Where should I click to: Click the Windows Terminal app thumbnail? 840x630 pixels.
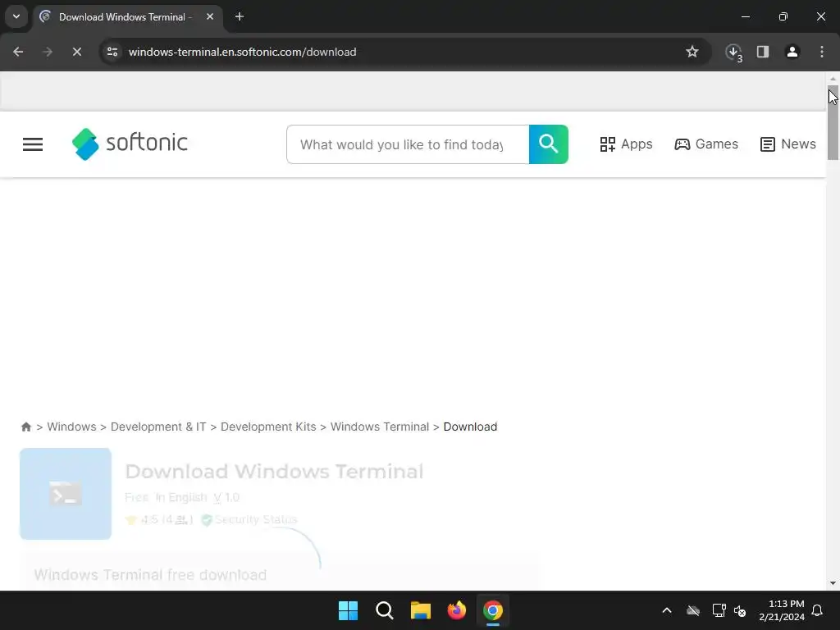tap(66, 493)
